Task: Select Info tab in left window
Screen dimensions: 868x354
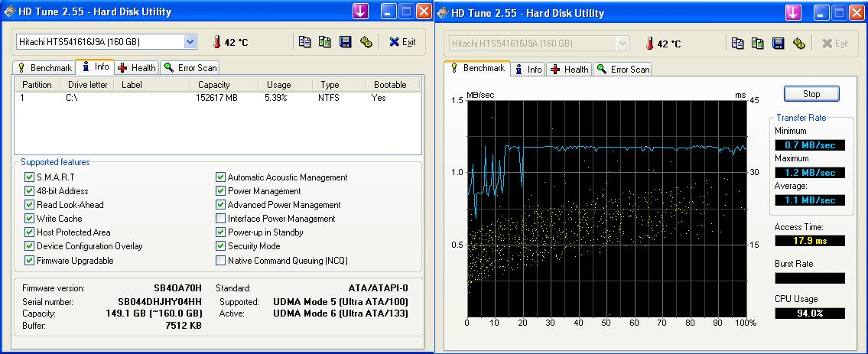Action: tap(96, 67)
